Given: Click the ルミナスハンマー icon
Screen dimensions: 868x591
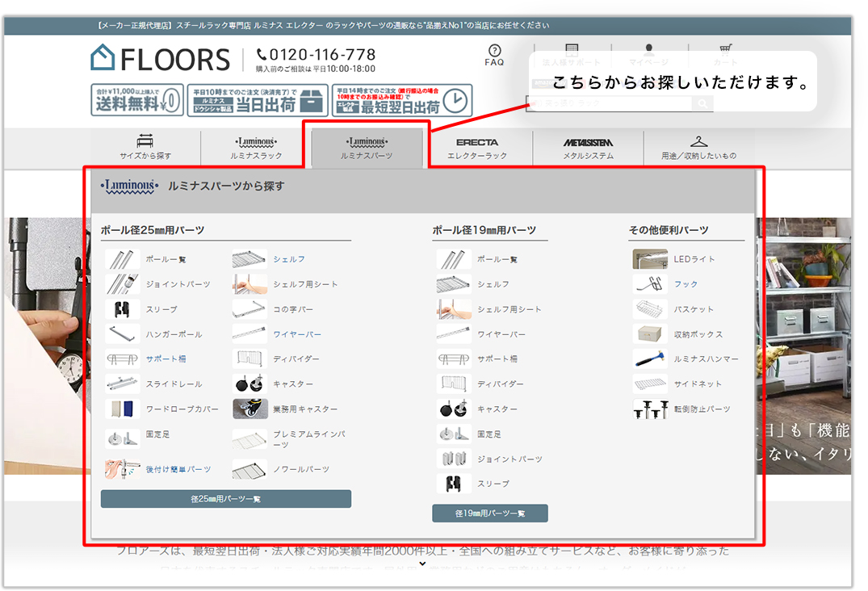Looking at the screenshot, I should [x=650, y=358].
